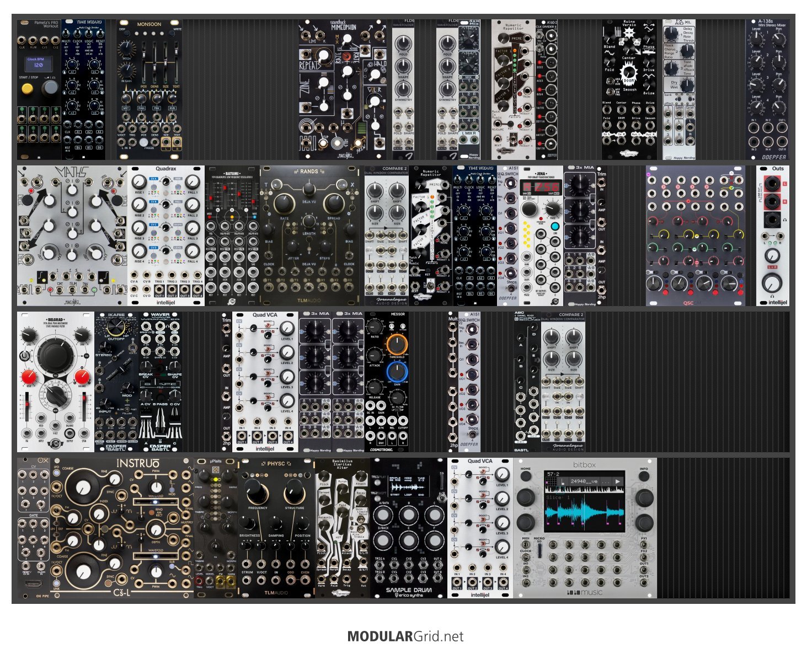Image resolution: width=812 pixels, height=648 pixels.
Task: Select the FX Aid XL module
Action: pyautogui.click(x=679, y=90)
